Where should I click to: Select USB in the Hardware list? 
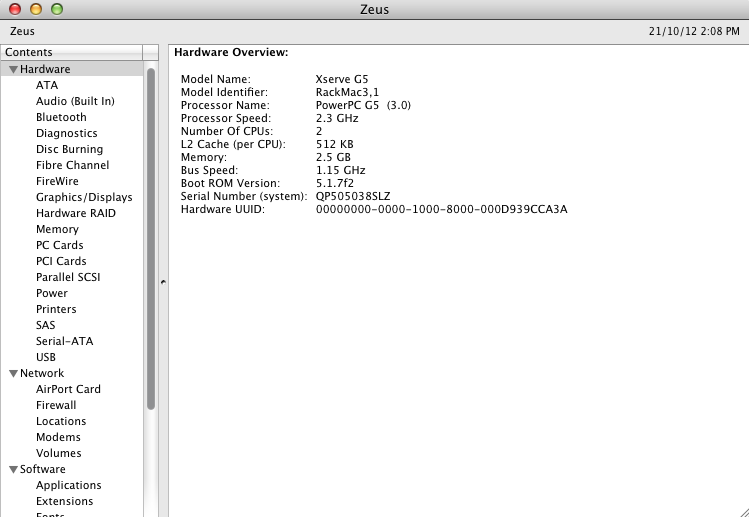pyautogui.click(x=45, y=357)
